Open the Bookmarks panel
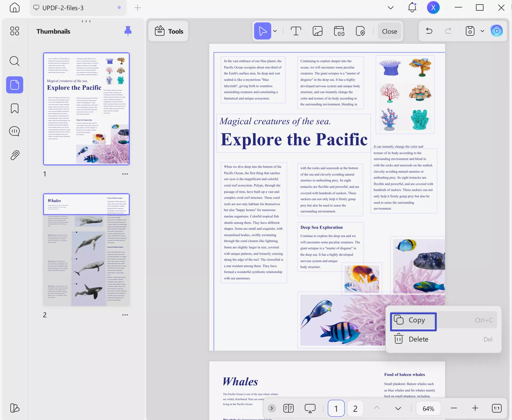 coord(14,108)
